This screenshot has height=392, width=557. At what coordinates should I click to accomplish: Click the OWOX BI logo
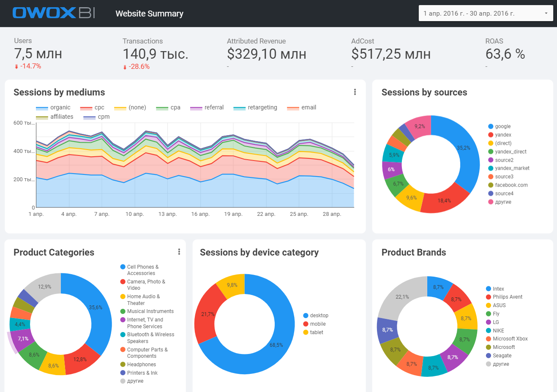click(54, 13)
